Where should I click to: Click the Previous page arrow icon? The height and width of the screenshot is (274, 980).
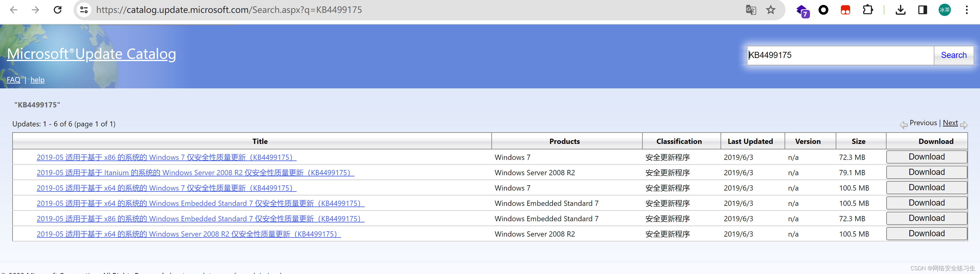coord(903,125)
